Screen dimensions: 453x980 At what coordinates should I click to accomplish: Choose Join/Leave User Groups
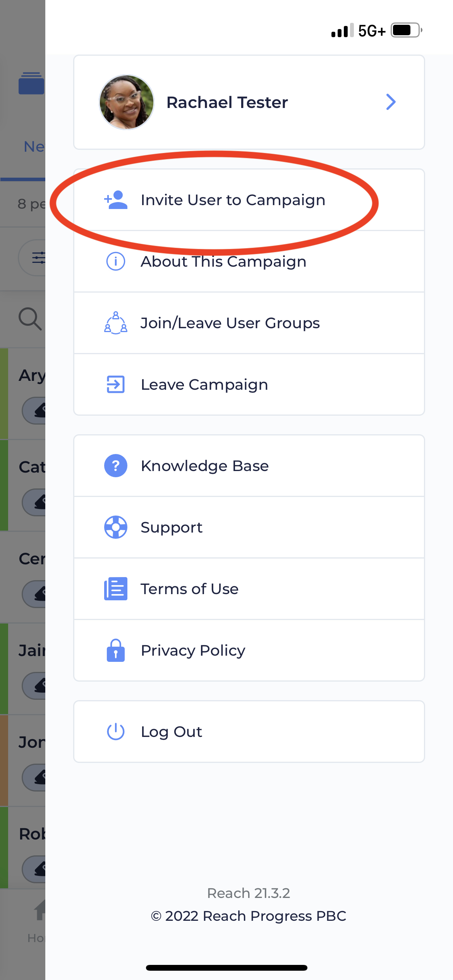230,322
